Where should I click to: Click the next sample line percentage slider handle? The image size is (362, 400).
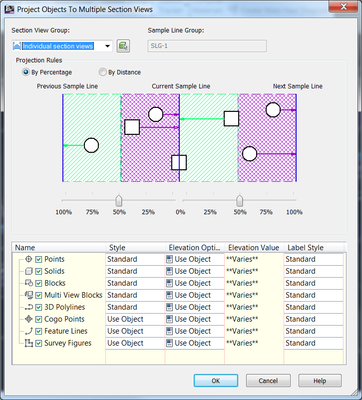click(x=239, y=201)
